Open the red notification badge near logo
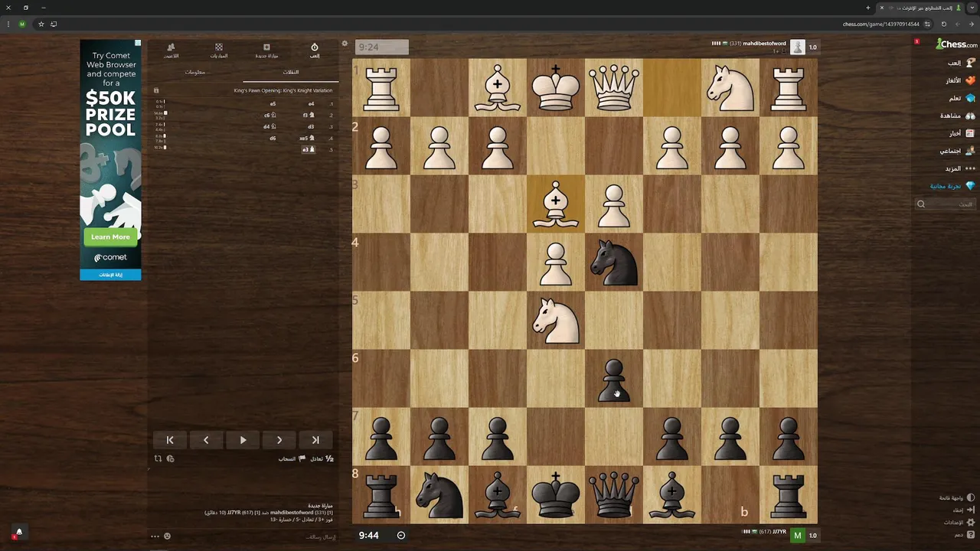 pos(916,41)
